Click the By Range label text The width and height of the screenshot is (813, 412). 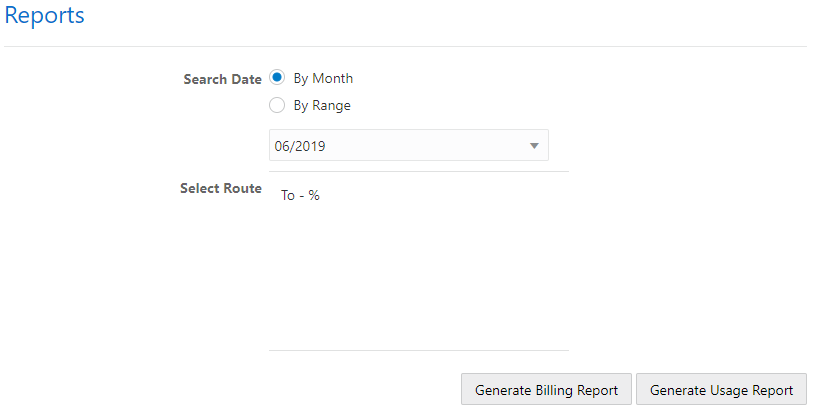tap(322, 105)
